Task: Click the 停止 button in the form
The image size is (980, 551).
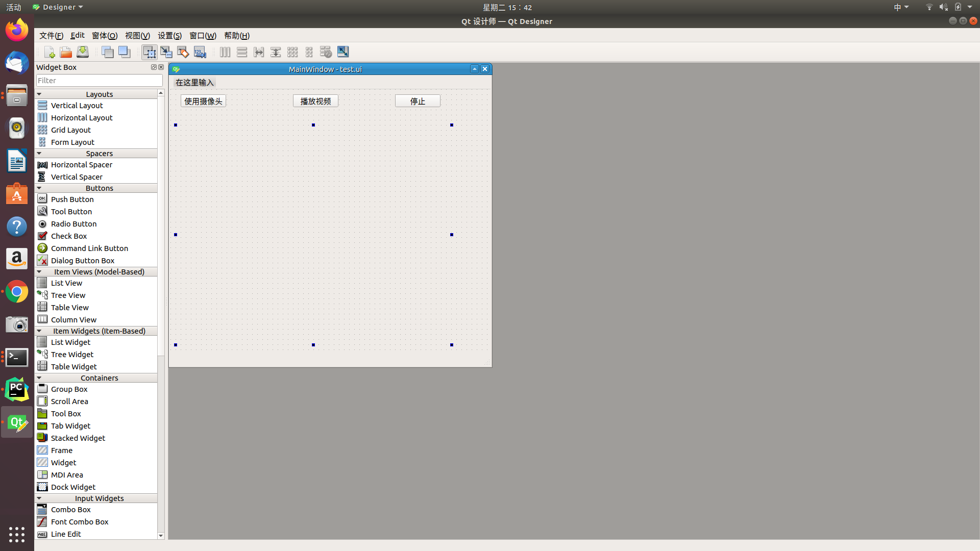Action: pos(418,101)
